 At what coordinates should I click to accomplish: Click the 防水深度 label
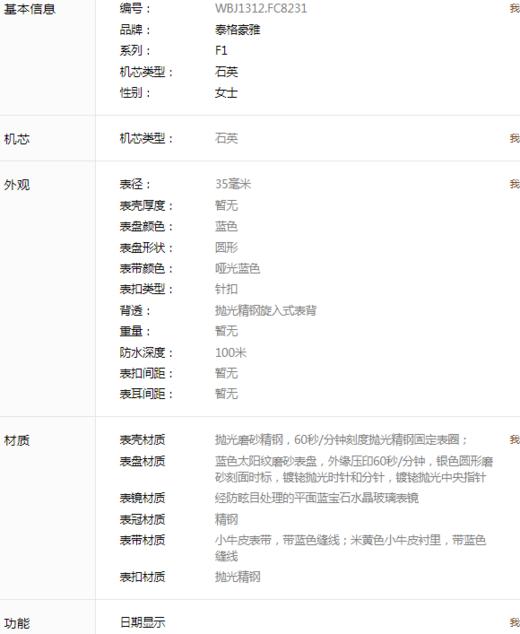tap(146, 353)
